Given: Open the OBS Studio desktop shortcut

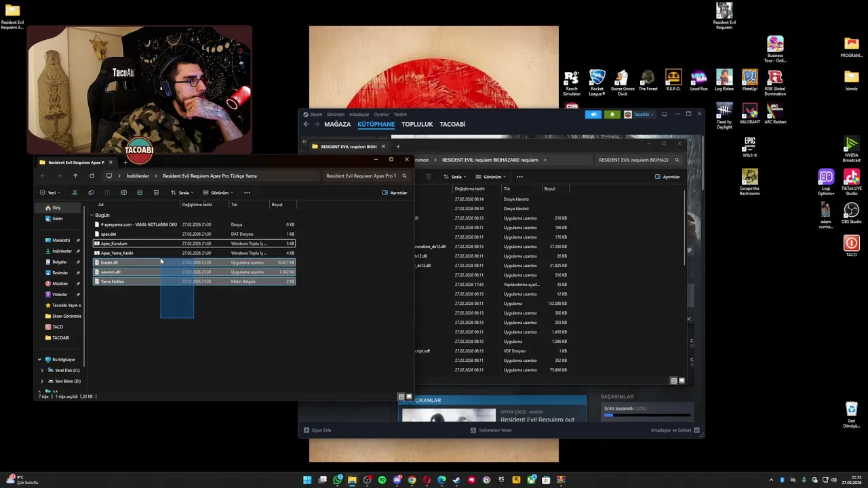Looking at the screenshot, I should 851,213.
